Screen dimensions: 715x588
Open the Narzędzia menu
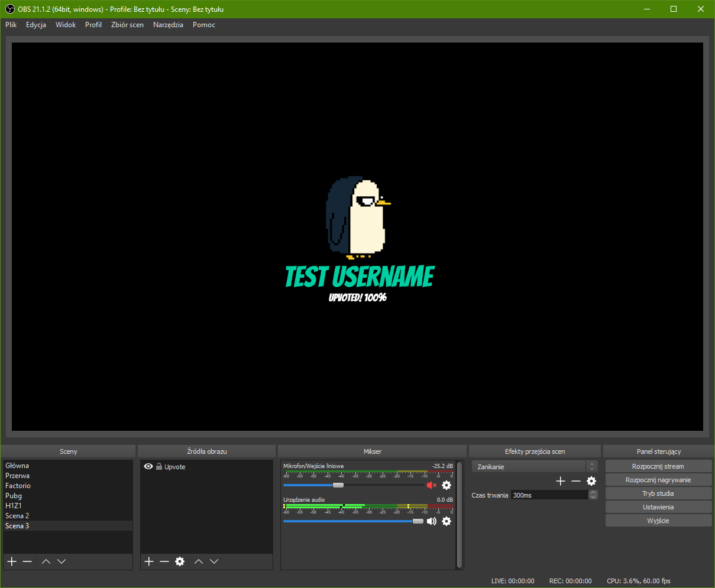[x=168, y=25]
